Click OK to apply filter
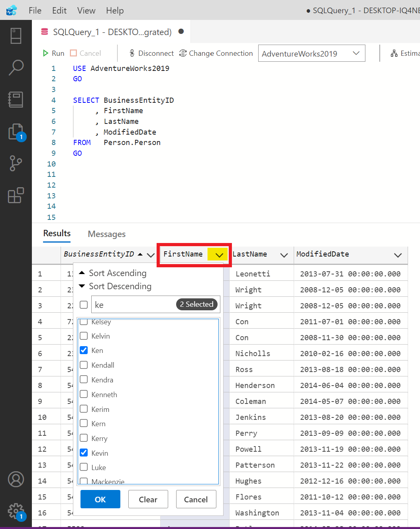The image size is (420, 529). tap(100, 499)
